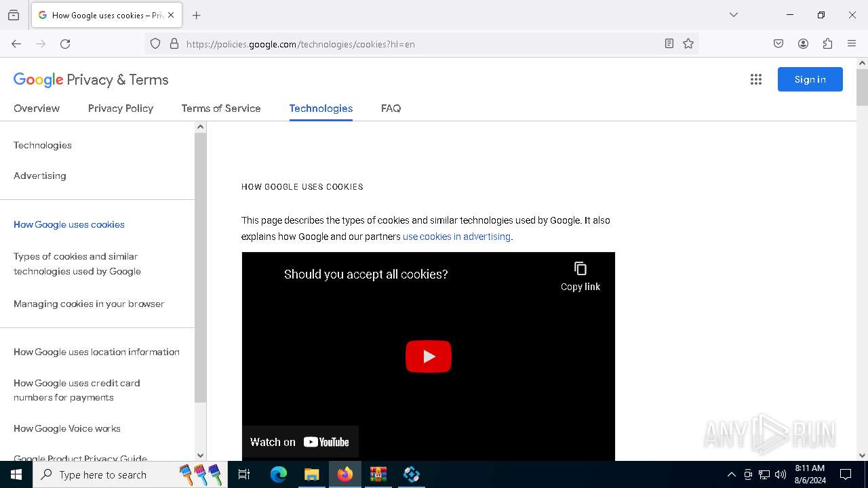The height and width of the screenshot is (488, 868).
Task: Show hidden tray icons
Action: pos(731,474)
